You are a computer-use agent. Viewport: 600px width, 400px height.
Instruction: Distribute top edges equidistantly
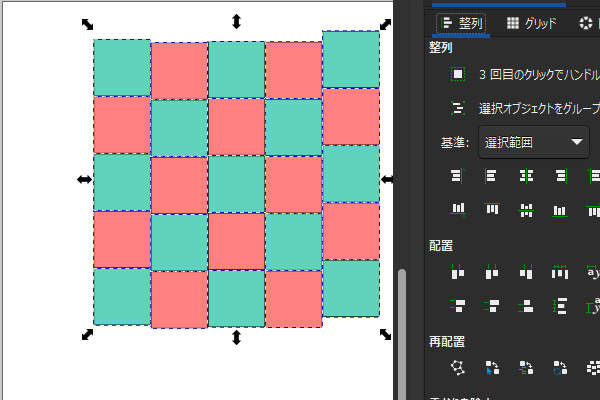pos(458,306)
